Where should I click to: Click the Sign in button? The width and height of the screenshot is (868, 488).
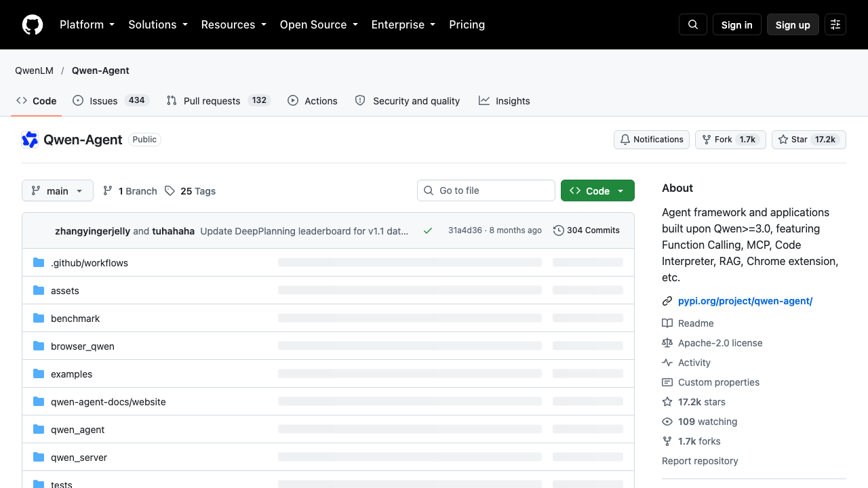(737, 24)
